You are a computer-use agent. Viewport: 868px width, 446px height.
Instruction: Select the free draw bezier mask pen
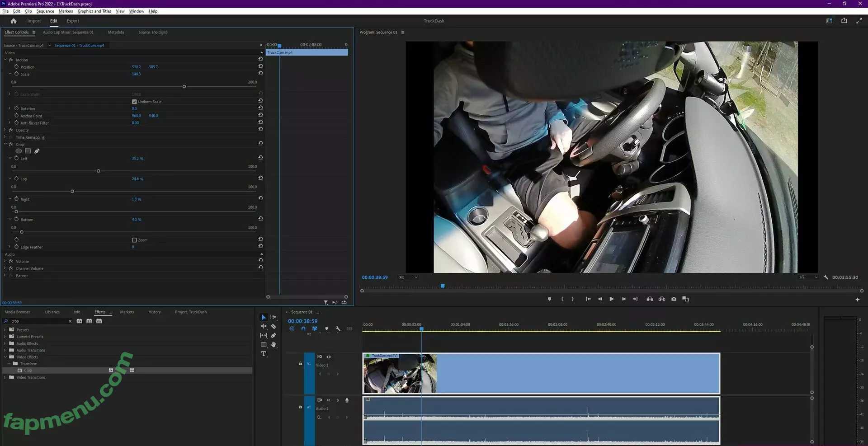(x=37, y=151)
